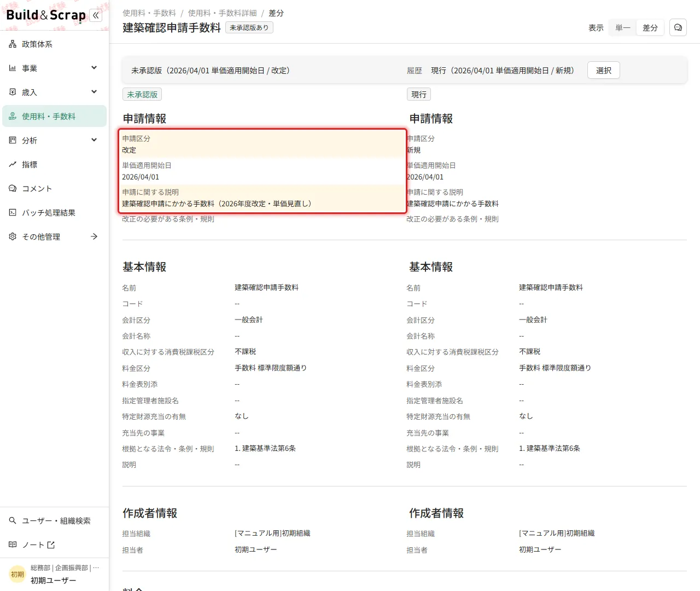This screenshot has height=591, width=700.
Task: Click the 現行 tag
Action: pos(419,95)
